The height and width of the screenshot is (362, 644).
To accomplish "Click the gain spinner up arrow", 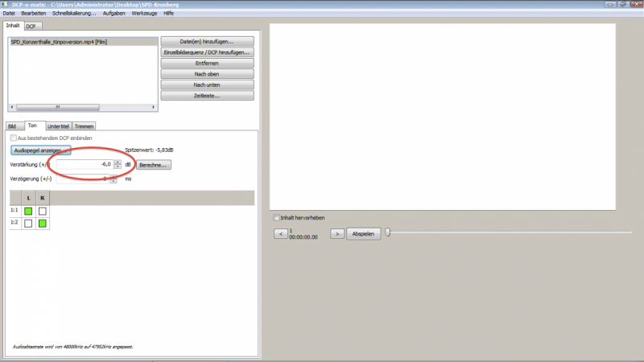I will click(118, 162).
